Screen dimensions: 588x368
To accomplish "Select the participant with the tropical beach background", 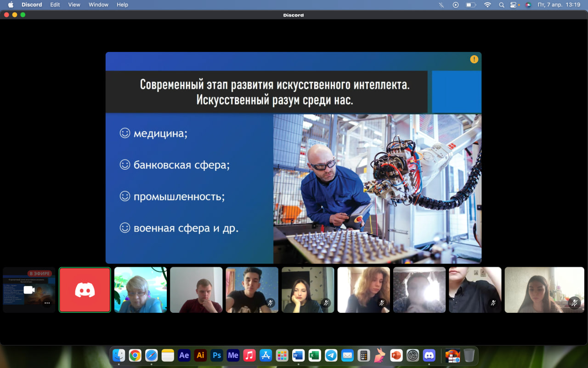I will [141, 290].
